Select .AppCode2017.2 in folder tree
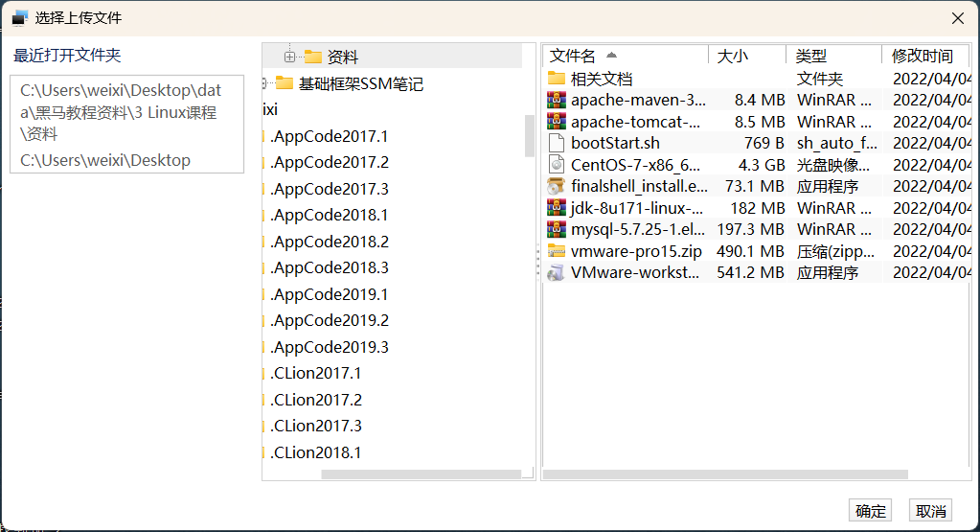 (x=330, y=163)
